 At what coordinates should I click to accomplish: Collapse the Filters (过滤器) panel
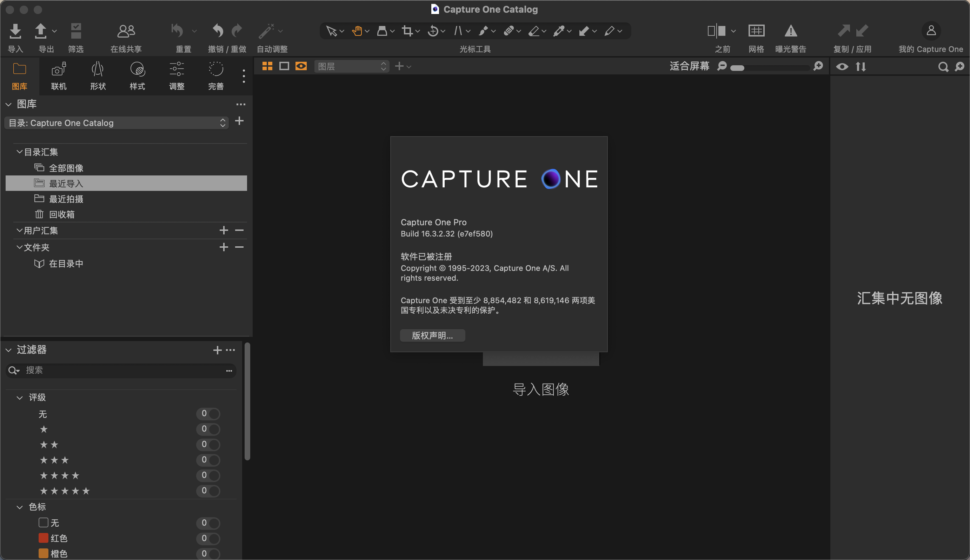point(8,350)
